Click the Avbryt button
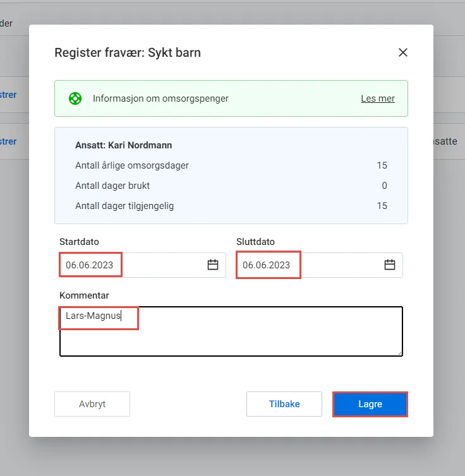 (x=92, y=404)
